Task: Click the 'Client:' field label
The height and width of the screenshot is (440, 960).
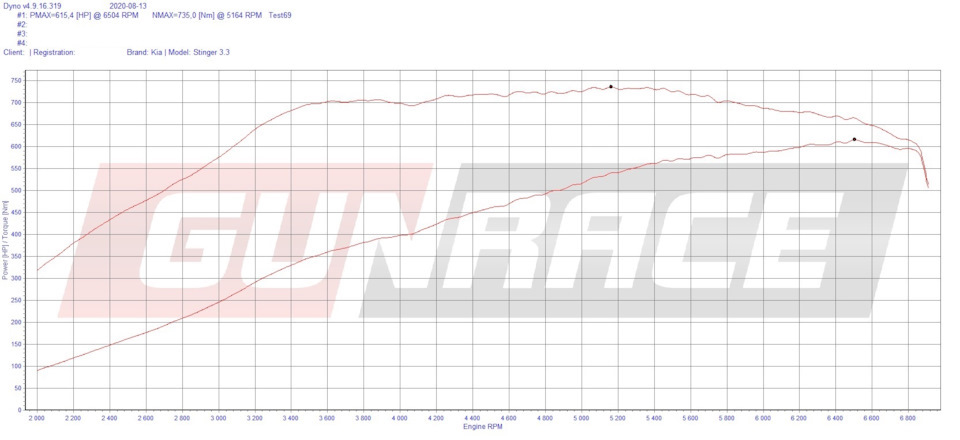Action: [x=14, y=53]
